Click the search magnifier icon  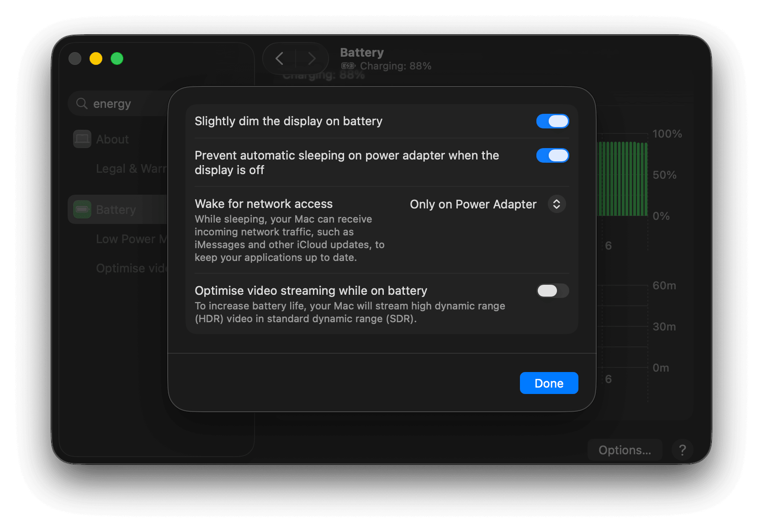pos(82,104)
